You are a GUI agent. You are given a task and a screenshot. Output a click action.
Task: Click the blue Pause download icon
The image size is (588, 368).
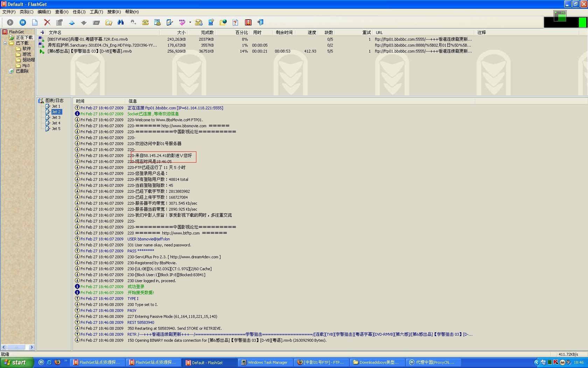click(23, 22)
